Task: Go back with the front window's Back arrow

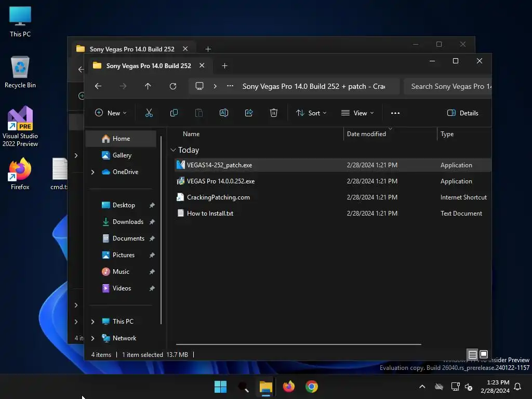Action: pos(98,86)
